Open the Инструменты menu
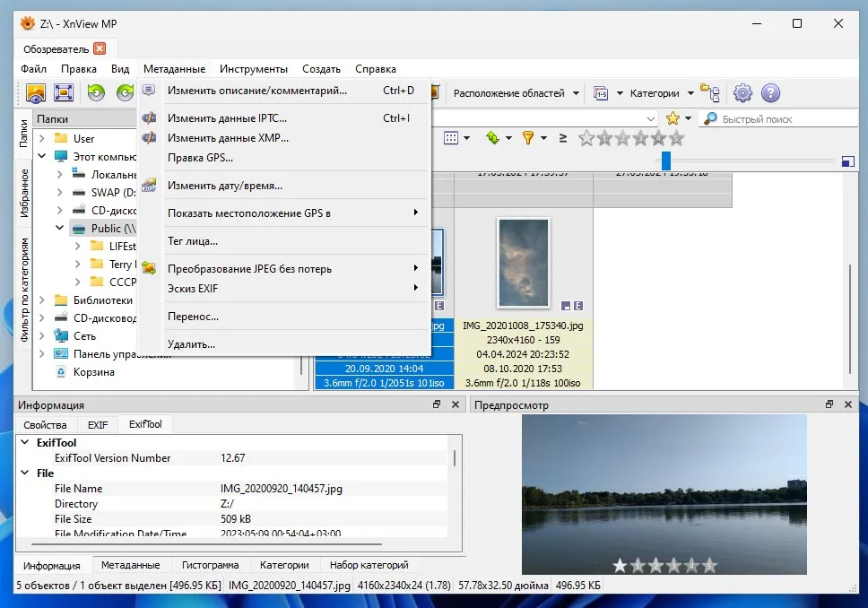 pos(255,68)
